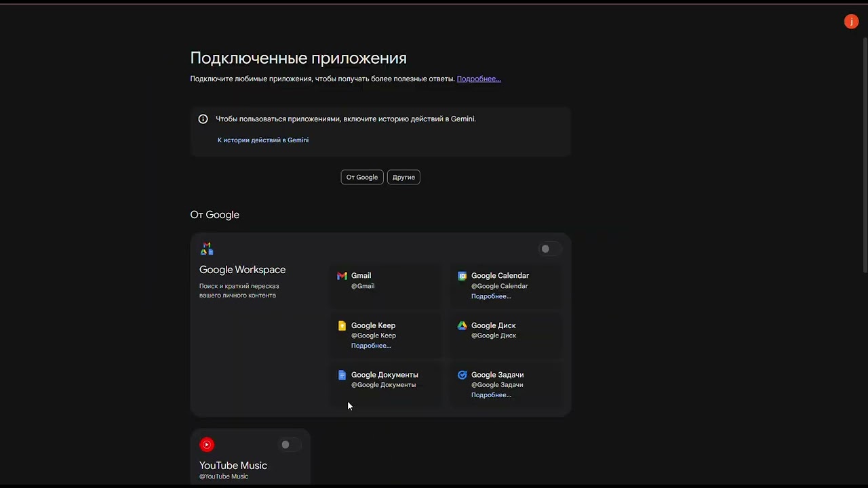
Task: Open «Подробнее...» under Google Задачи
Action: click(491, 395)
